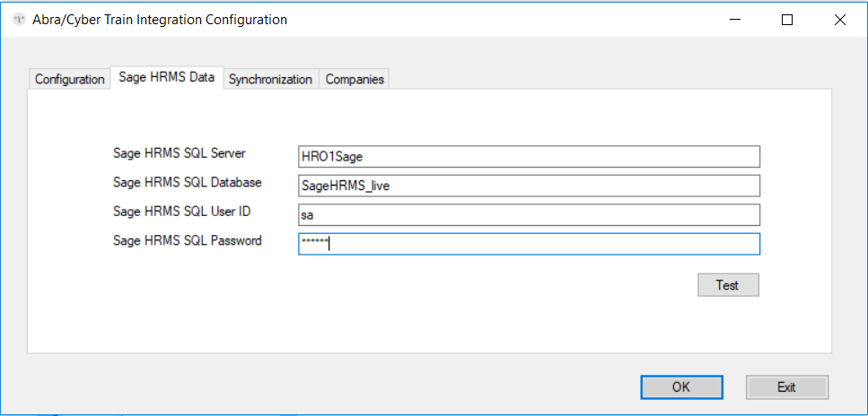This screenshot has height=416, width=868.
Task: Click inside the masked SQL Password field
Action: coord(529,244)
